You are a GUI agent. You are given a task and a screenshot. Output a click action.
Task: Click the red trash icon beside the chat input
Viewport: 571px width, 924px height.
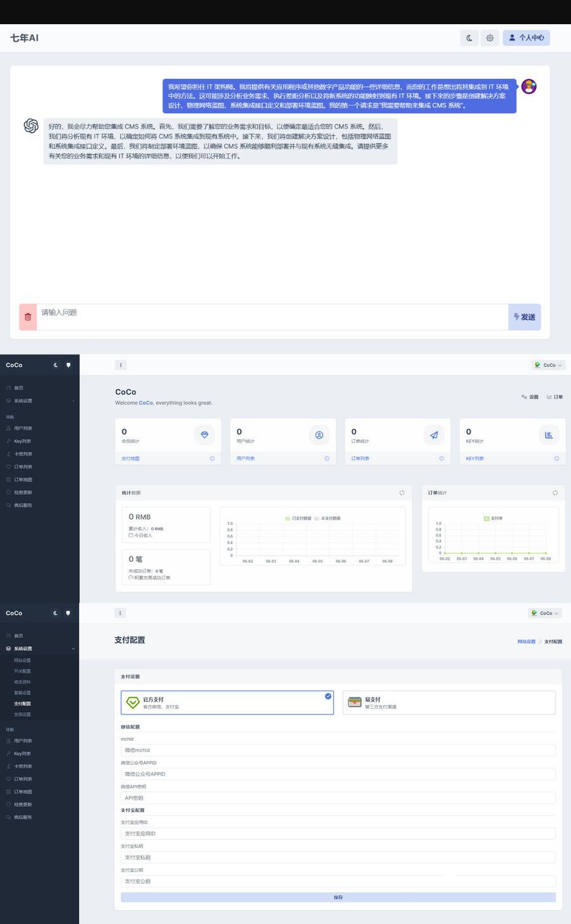pos(28,317)
